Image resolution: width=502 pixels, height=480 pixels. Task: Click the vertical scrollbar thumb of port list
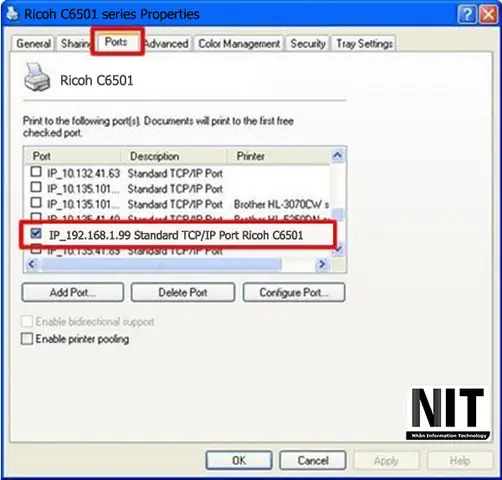pos(338,214)
